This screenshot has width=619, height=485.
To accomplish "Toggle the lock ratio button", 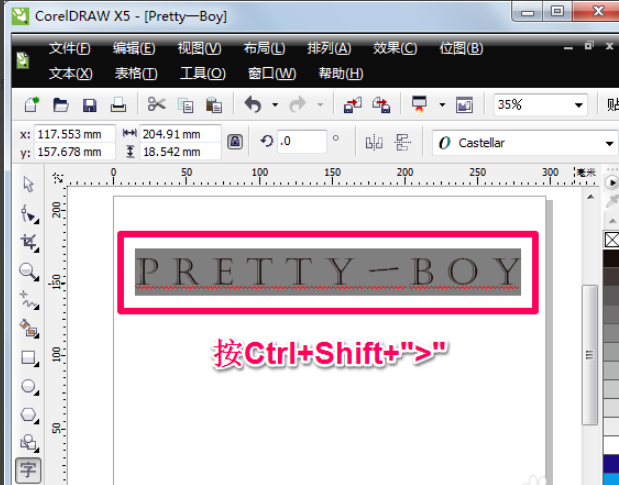I will (235, 142).
